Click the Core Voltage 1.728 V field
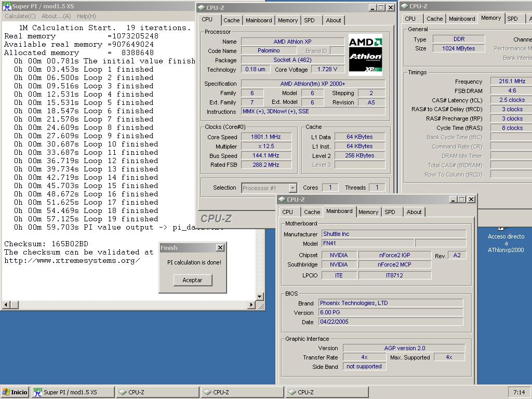This screenshot has height=399, width=532. click(x=327, y=69)
